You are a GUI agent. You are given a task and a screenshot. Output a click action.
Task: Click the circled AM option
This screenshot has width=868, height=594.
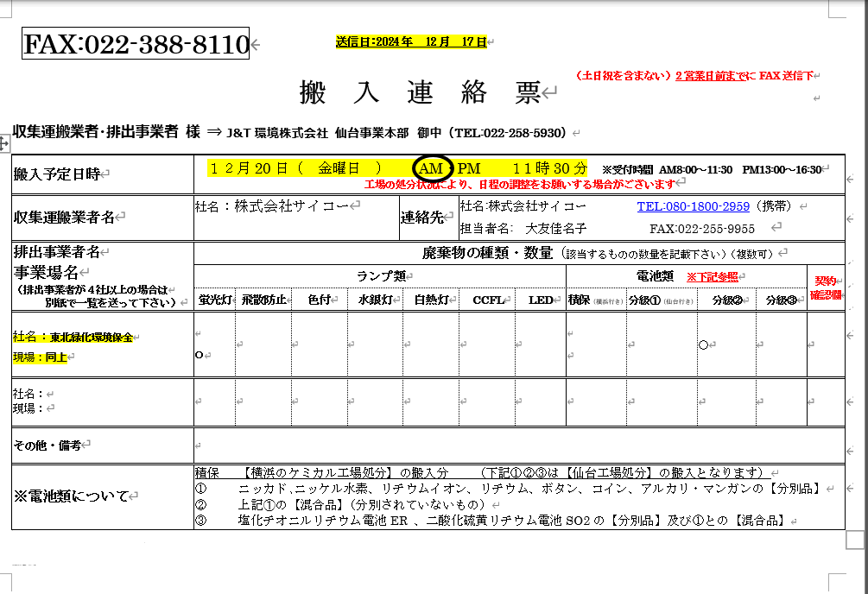click(x=432, y=167)
